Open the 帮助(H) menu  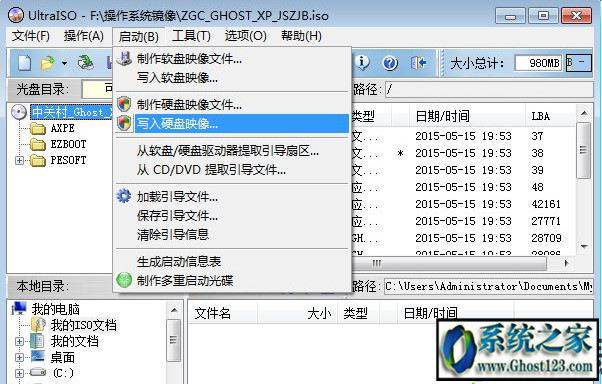click(301, 36)
